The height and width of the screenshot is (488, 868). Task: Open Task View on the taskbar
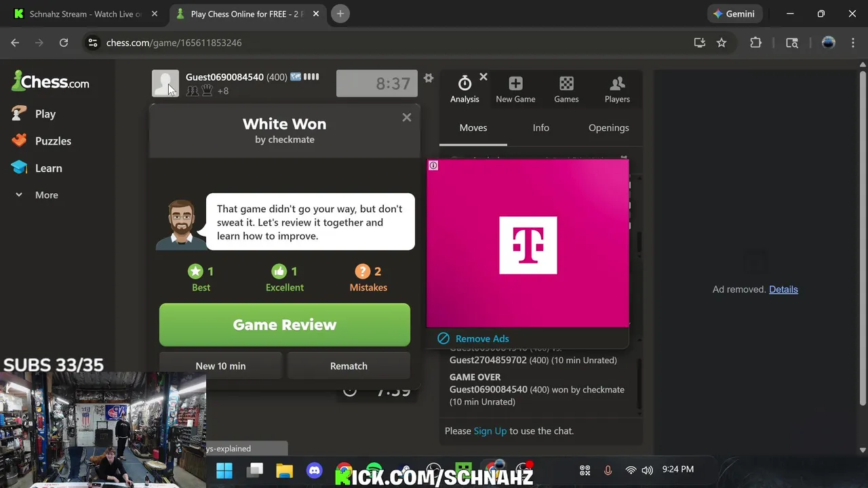[255, 470]
